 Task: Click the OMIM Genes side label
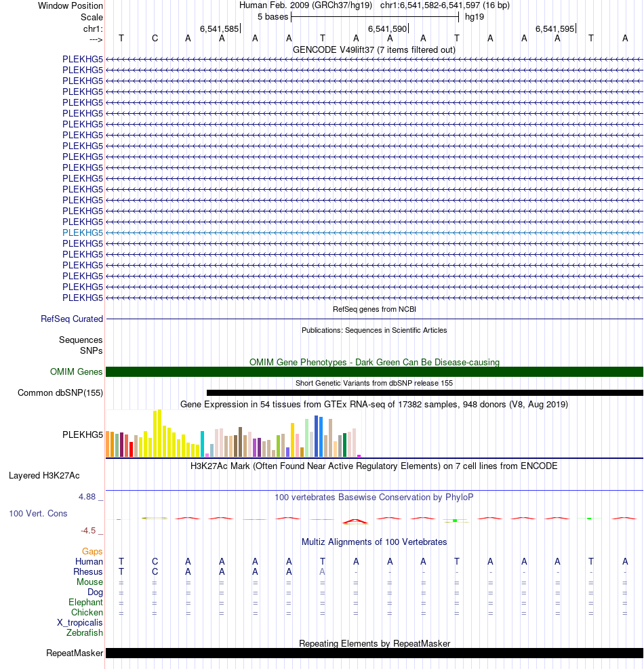tap(77, 371)
